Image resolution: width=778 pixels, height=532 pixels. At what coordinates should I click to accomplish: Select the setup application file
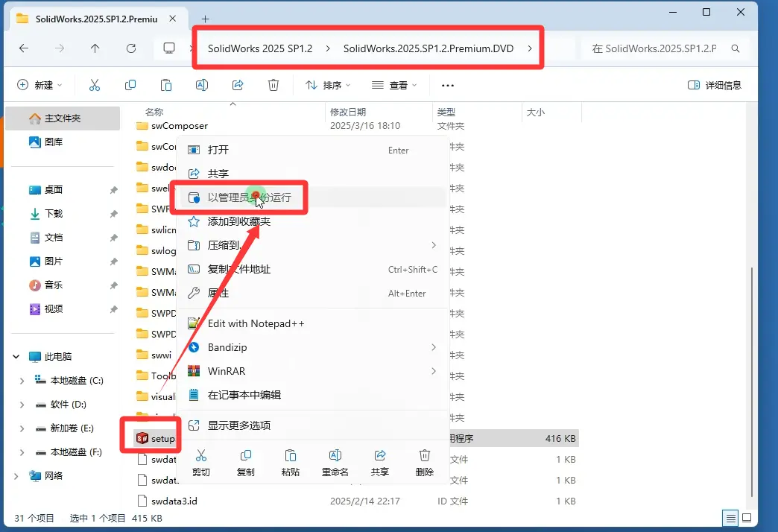(155, 439)
